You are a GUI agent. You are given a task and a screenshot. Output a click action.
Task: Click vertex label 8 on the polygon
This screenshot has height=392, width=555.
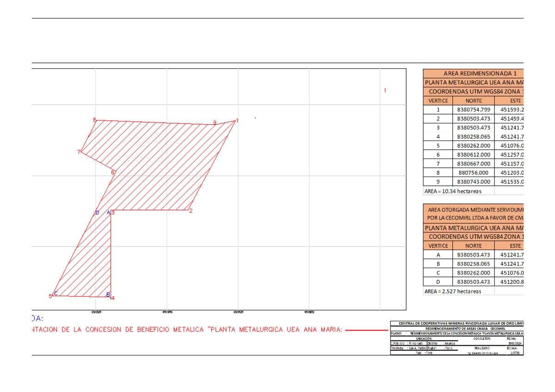[94, 120]
